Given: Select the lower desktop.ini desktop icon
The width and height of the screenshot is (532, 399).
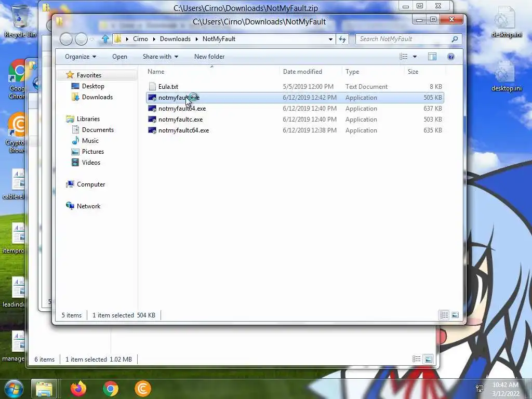Looking at the screenshot, I should (507, 76).
